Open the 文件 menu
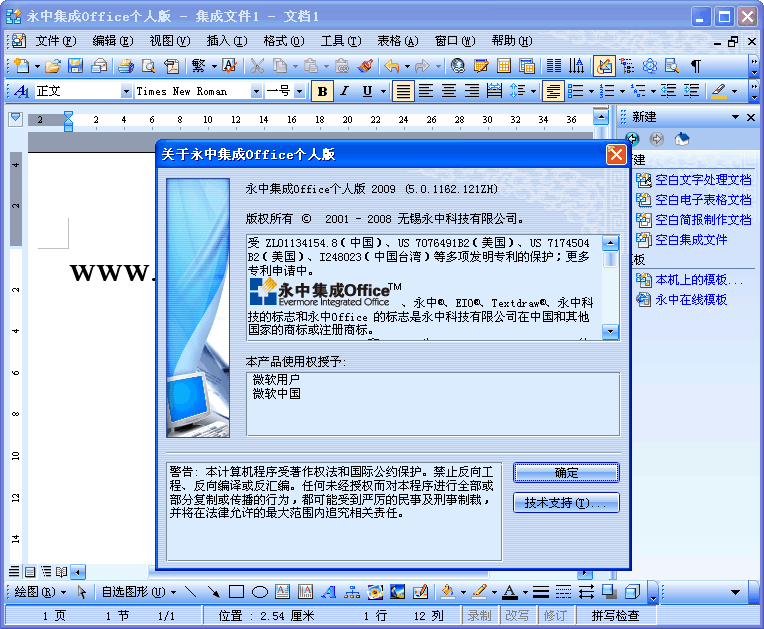Image resolution: width=764 pixels, height=629 pixels. click(x=56, y=41)
